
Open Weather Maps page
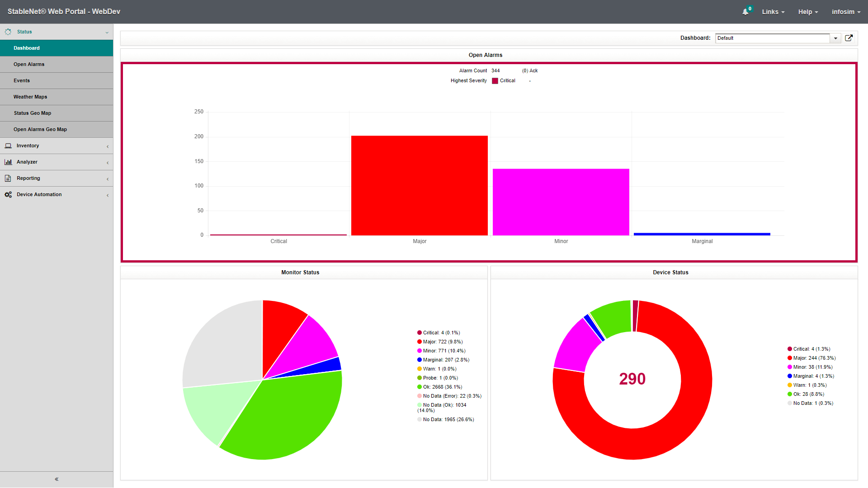pos(57,97)
